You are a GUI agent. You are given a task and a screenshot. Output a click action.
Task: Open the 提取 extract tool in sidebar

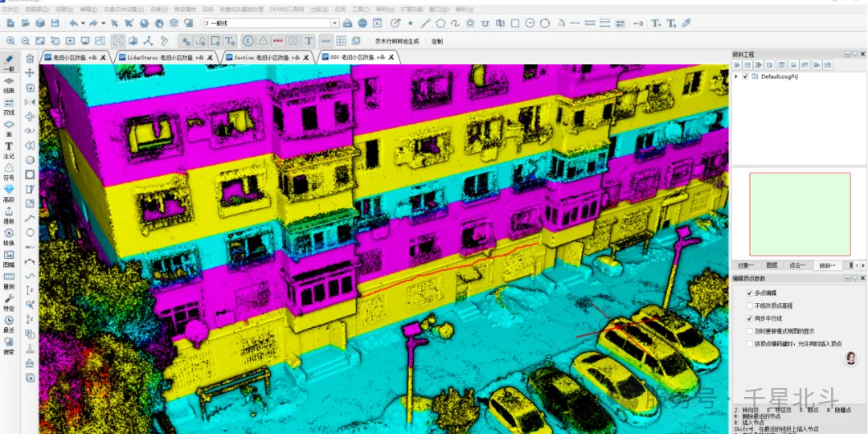[9, 215]
